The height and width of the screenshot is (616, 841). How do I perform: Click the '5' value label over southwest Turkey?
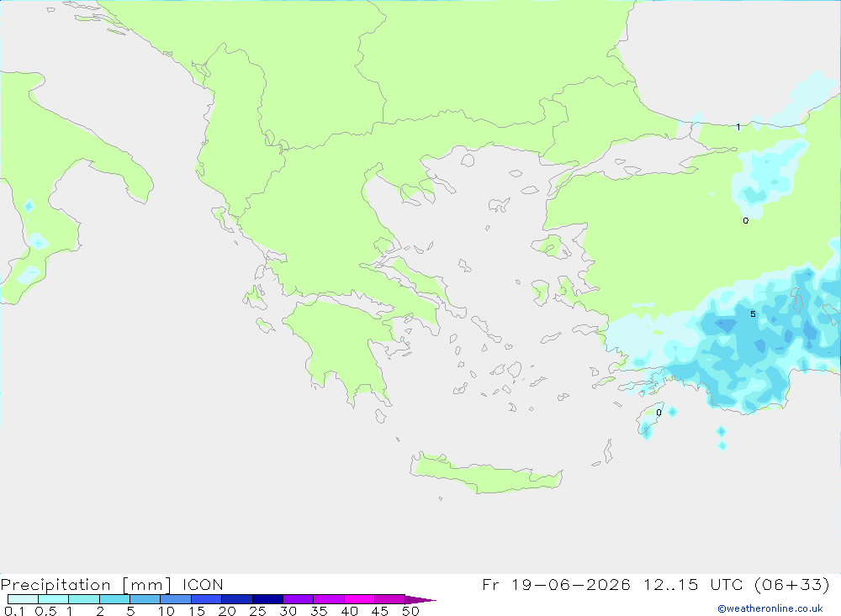[753, 314]
